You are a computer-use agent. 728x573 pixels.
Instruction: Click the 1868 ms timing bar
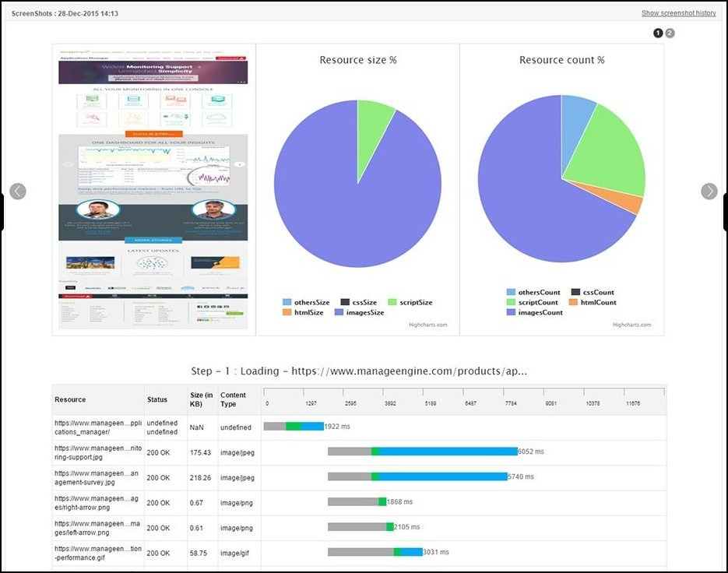point(357,501)
